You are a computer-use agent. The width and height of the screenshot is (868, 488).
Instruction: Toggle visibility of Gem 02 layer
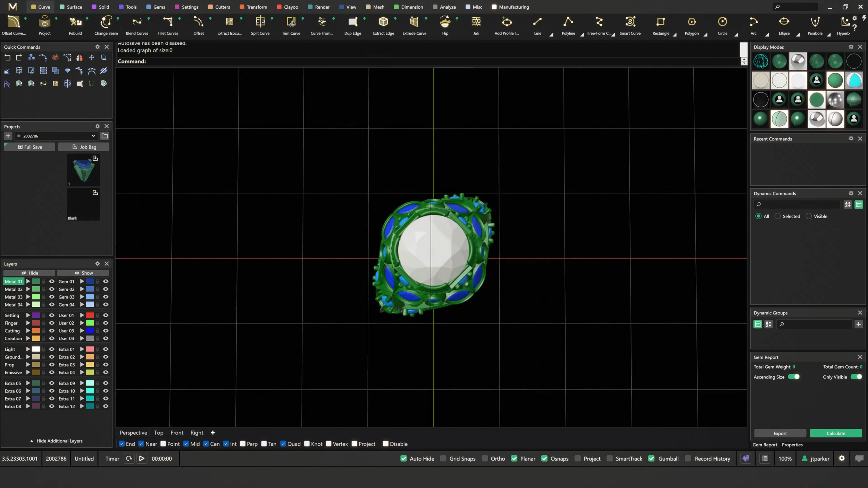click(106, 289)
